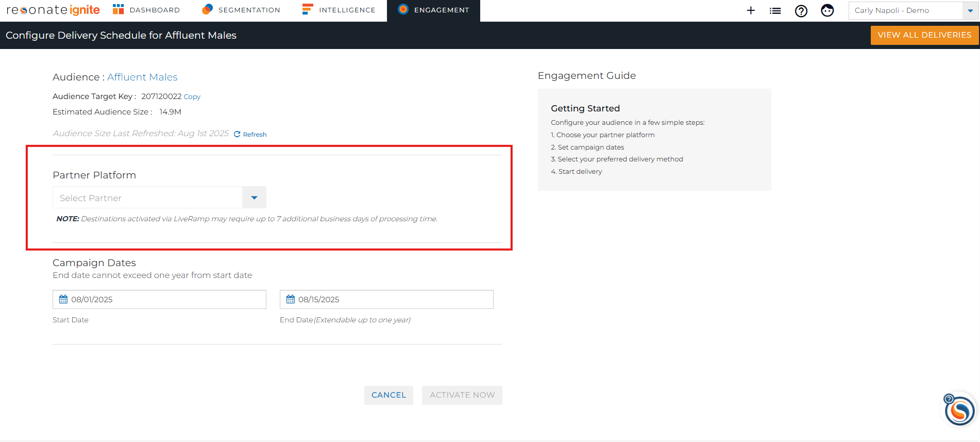Click 'Set campaign dates' step
Viewport: 980px width, 442px height.
pos(587,147)
